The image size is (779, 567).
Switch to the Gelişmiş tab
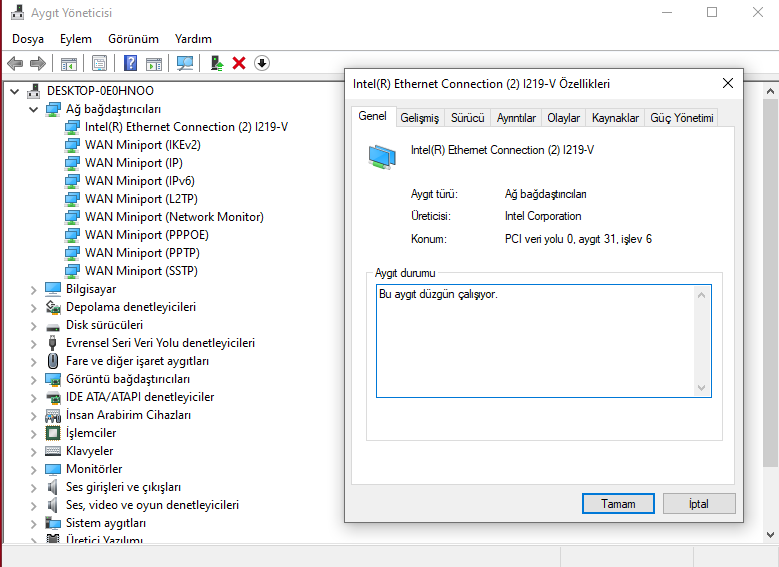(x=420, y=118)
